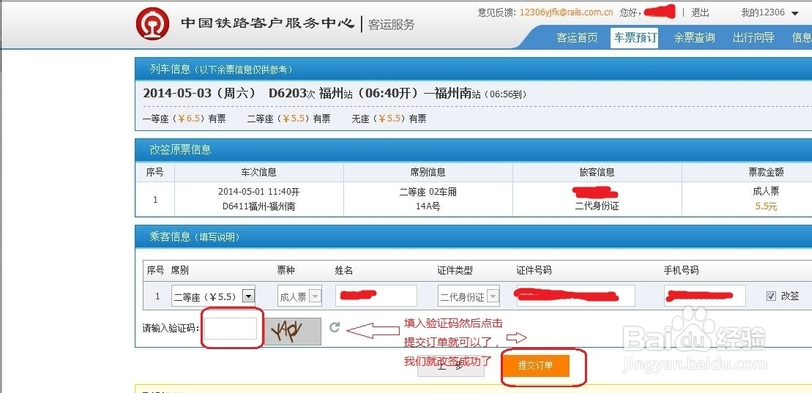Click the 提交订单 button
Screen dimensions: 812x393
(536, 366)
